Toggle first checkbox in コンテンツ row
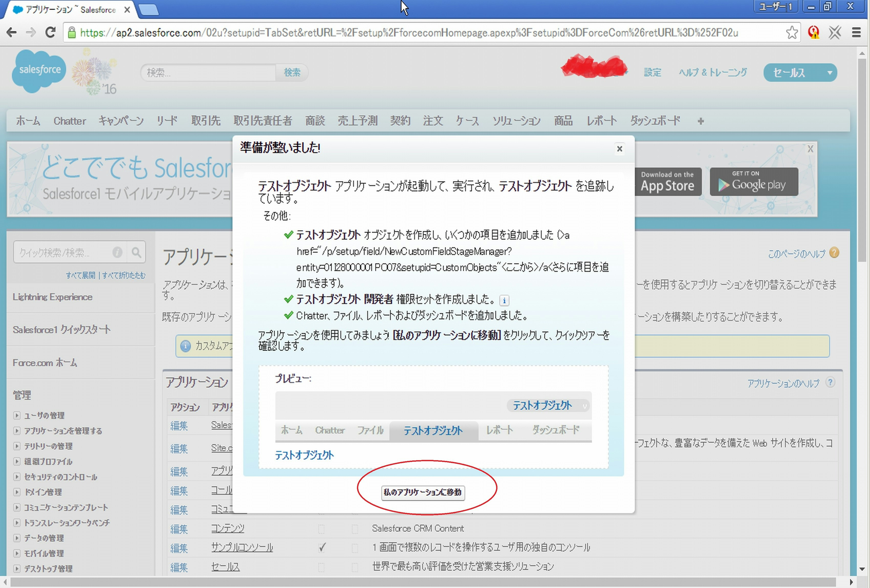Screen dimensions: 870x588 [322, 528]
